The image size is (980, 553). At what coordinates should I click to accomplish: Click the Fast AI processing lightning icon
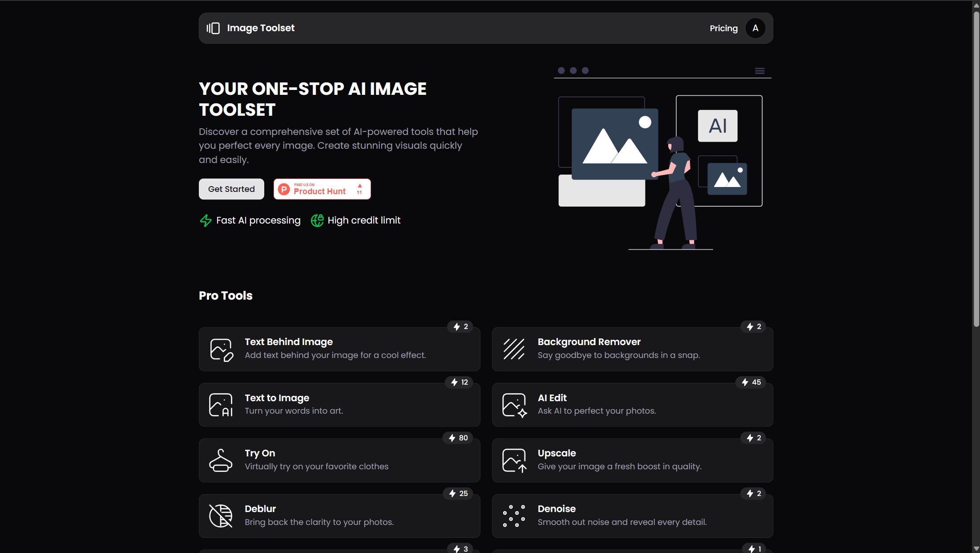(206, 220)
